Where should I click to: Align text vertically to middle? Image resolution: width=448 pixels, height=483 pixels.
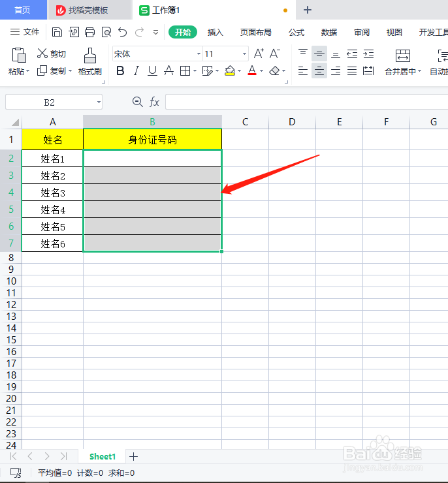point(319,54)
